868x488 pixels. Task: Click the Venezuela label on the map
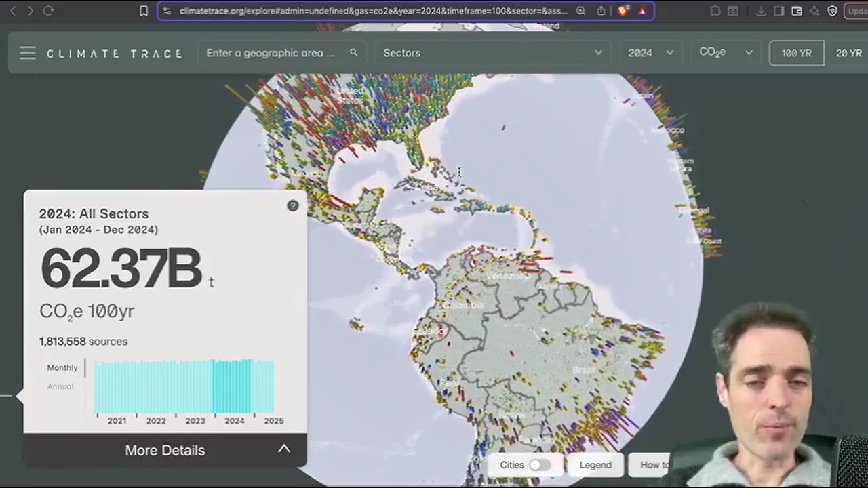pos(508,277)
